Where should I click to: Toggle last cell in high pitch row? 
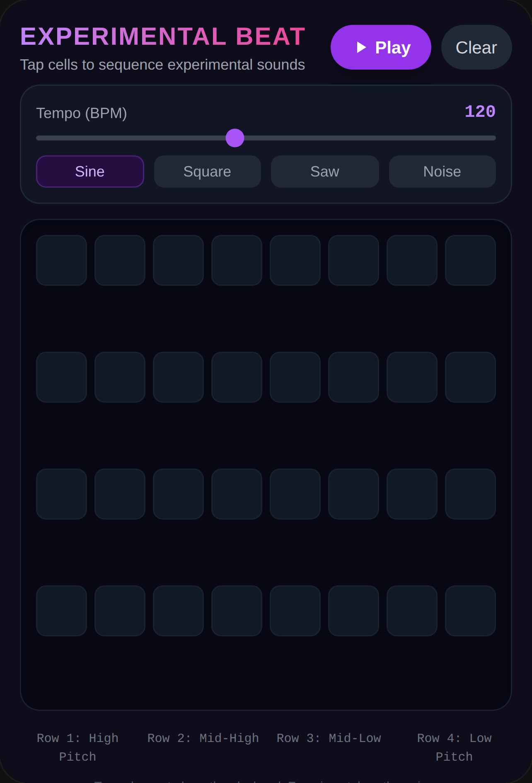pos(471,260)
